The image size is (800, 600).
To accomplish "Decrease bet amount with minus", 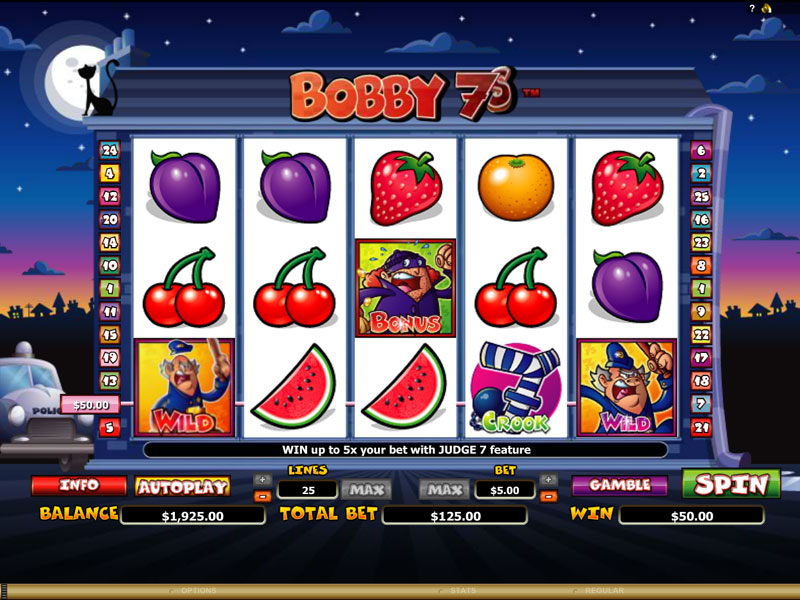I will click(548, 496).
